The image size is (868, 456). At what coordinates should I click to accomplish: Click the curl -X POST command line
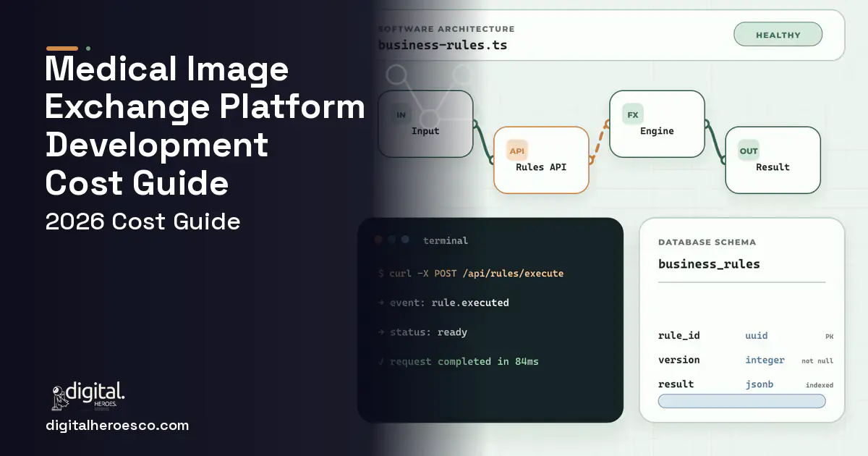471,274
